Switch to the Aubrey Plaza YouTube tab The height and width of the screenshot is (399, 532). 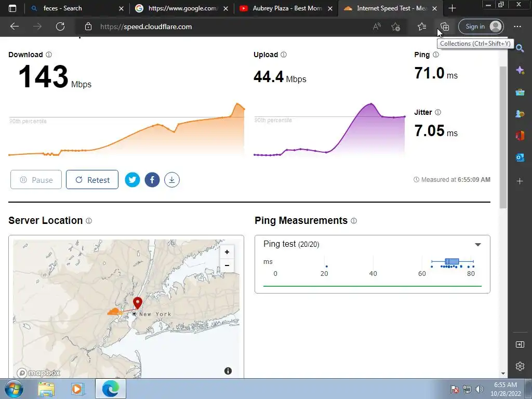(286, 8)
